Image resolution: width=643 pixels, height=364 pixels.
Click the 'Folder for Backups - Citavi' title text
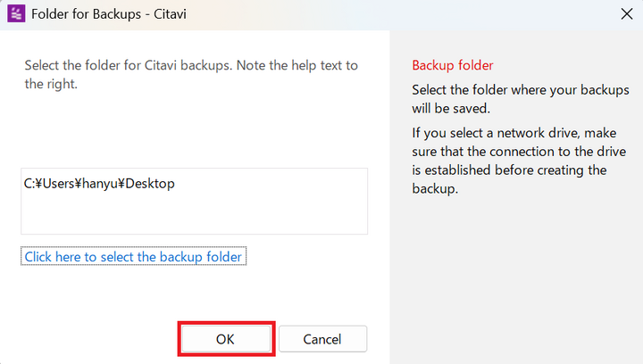point(109,14)
